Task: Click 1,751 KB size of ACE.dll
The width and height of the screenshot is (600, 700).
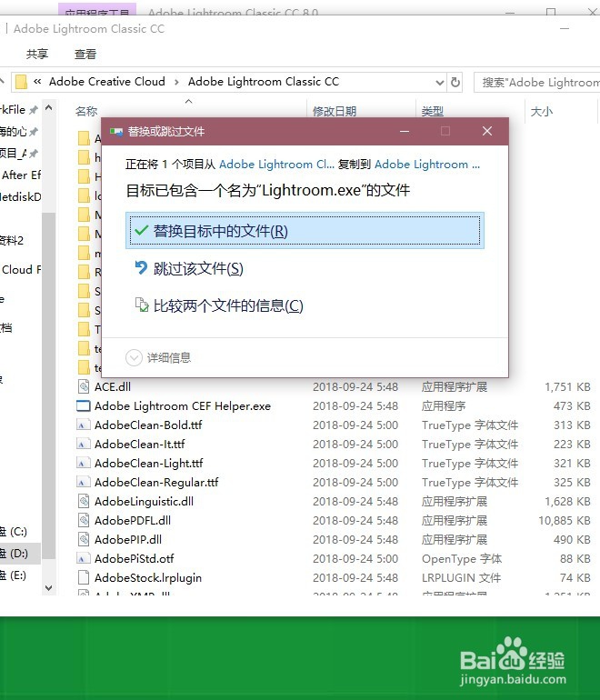Action: pyautogui.click(x=567, y=387)
